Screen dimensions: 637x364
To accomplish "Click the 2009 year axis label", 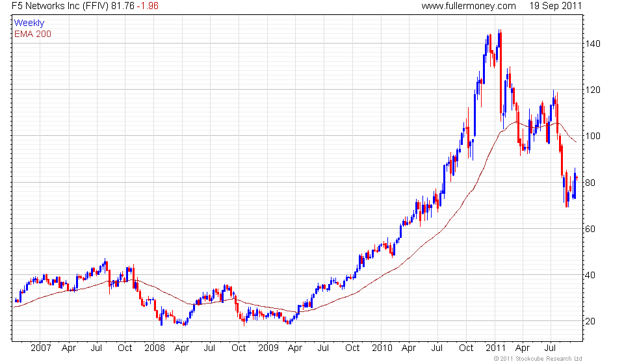I will (x=268, y=348).
